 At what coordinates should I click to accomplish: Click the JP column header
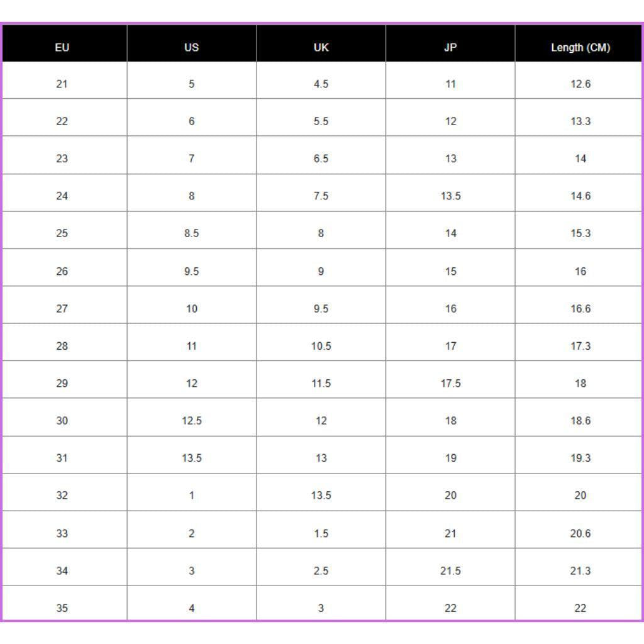[x=450, y=47]
